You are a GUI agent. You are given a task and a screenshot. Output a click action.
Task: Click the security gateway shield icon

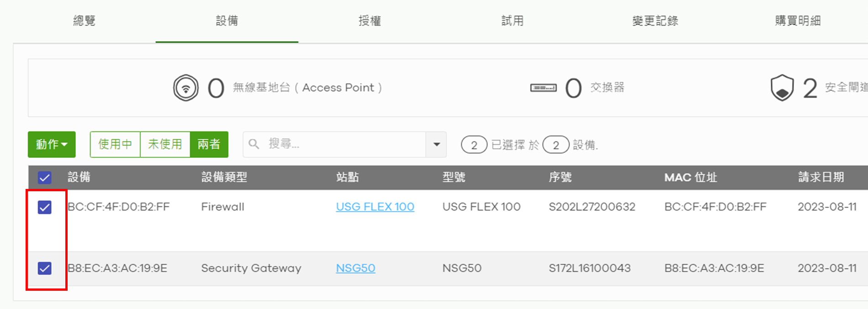point(782,88)
